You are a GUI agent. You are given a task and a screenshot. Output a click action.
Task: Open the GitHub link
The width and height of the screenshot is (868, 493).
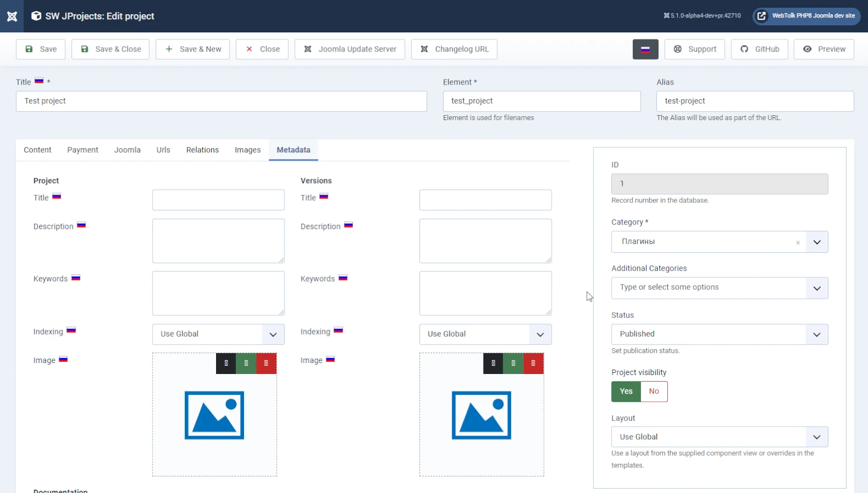click(x=759, y=49)
